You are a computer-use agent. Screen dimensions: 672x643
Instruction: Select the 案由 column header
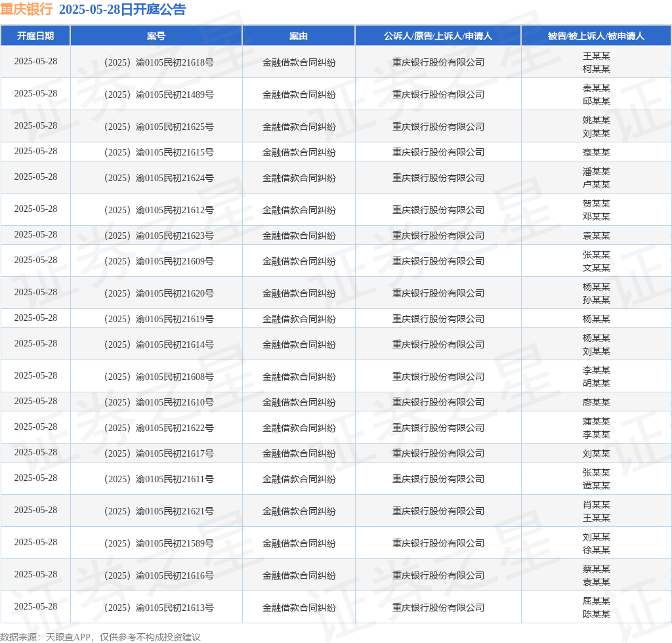point(299,36)
